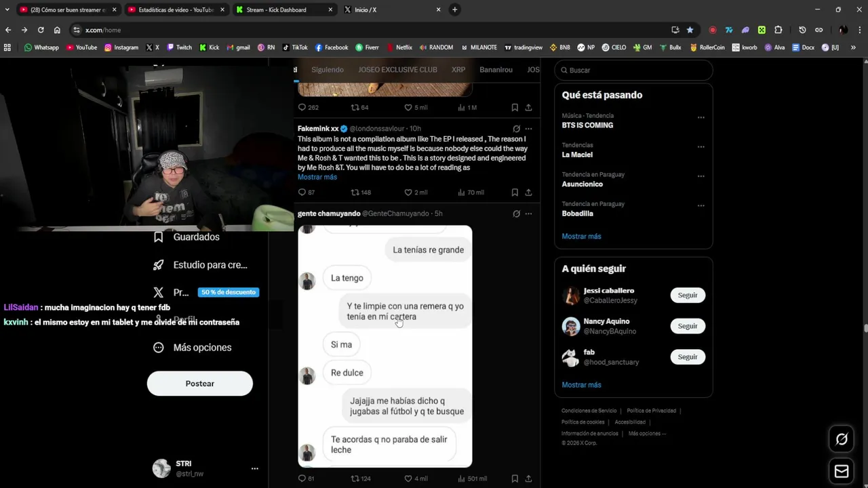868x488 pixels.
Task: Bookmark the gente chamuyando post
Action: (515, 479)
